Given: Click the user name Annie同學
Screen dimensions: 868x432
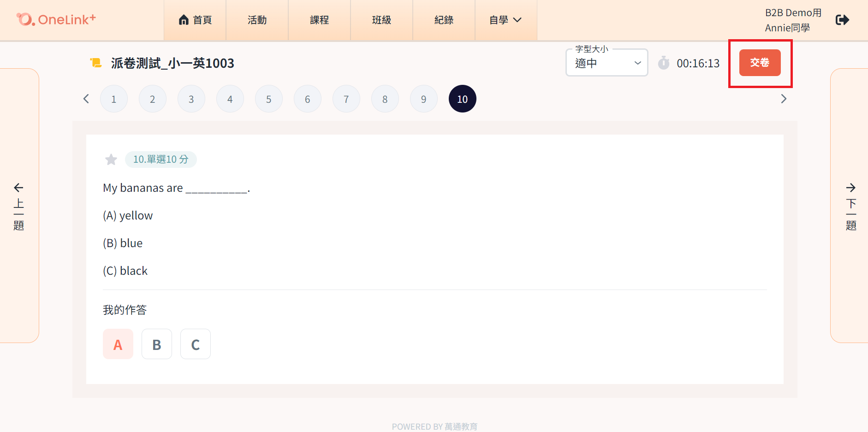Looking at the screenshot, I should (787, 28).
